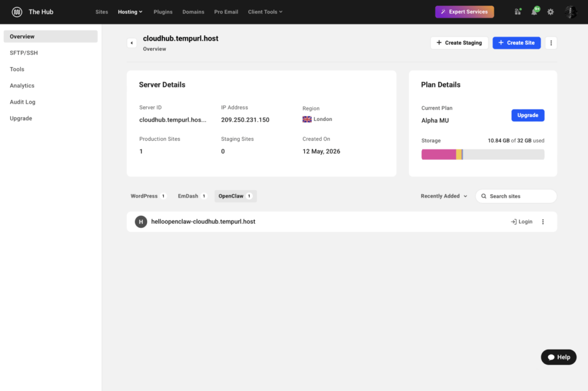Screen dimensions: 588x391
Task: Click the truncated Server ID value
Action: coord(173,120)
